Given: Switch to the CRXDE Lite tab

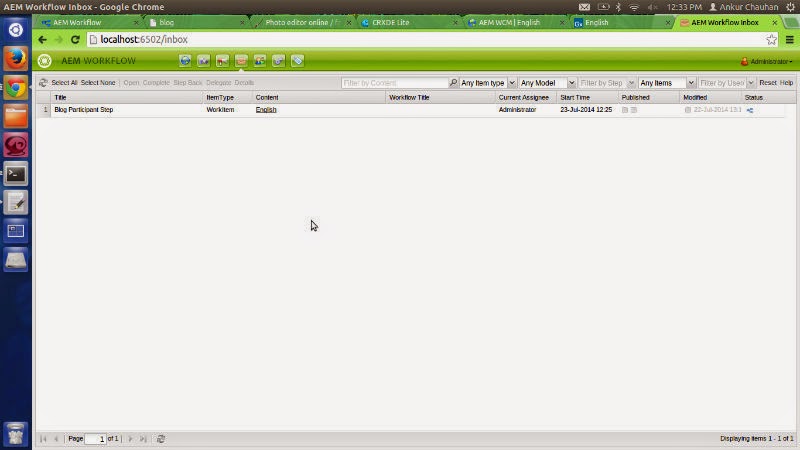Looking at the screenshot, I should click(408, 22).
